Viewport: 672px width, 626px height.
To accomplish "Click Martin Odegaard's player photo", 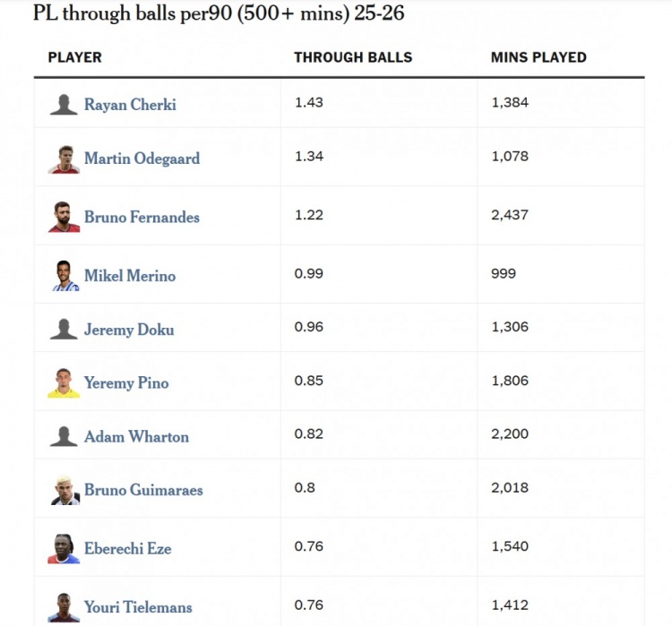I will pyautogui.click(x=64, y=159).
